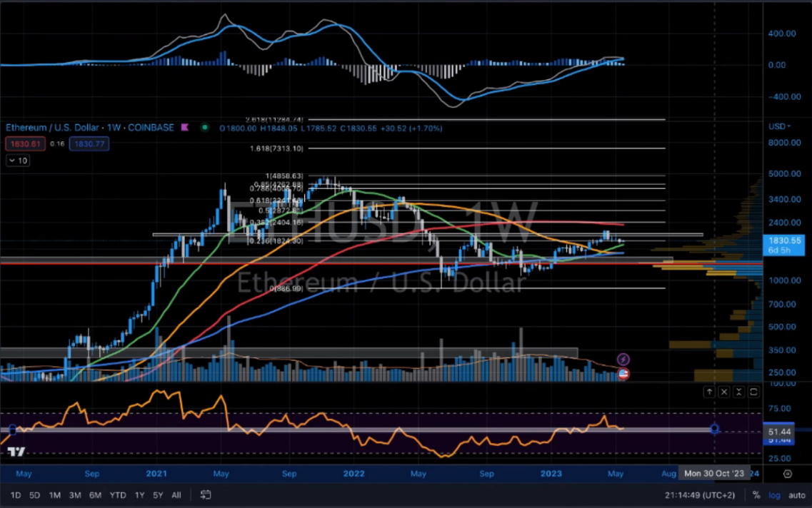This screenshot has height=508, width=812.
Task: Collapse the RSI pane
Action: 738,392
